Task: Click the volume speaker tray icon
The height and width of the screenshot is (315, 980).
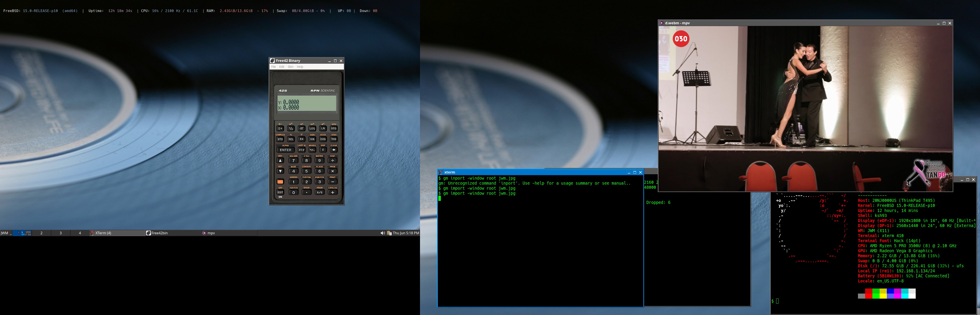Action: [x=382, y=233]
